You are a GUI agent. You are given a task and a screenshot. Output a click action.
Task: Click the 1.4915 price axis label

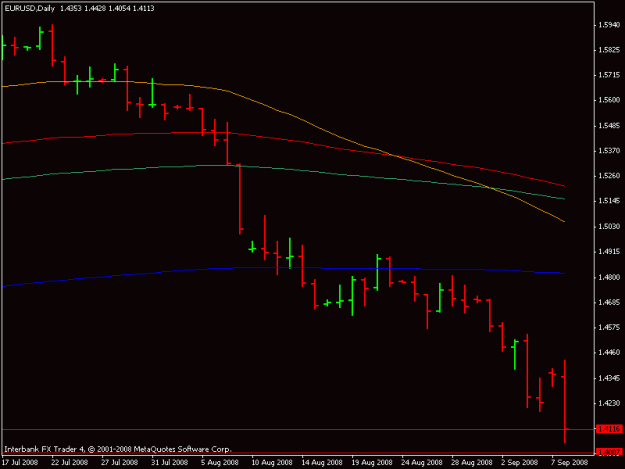tap(609, 251)
